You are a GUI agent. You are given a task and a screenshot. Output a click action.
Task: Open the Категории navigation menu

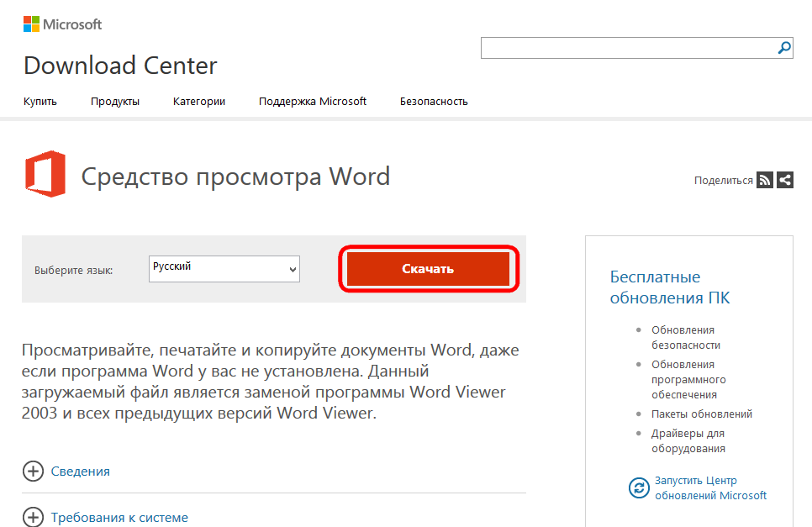click(x=199, y=101)
